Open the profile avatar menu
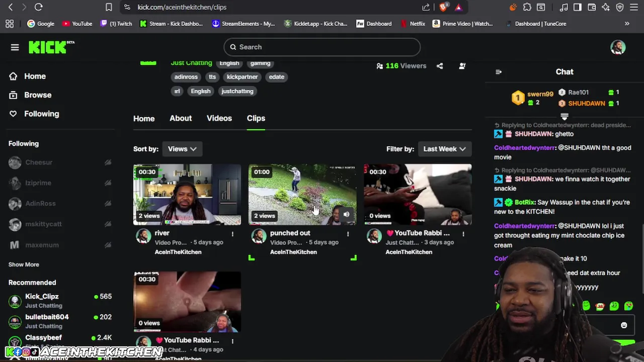 coord(618,47)
